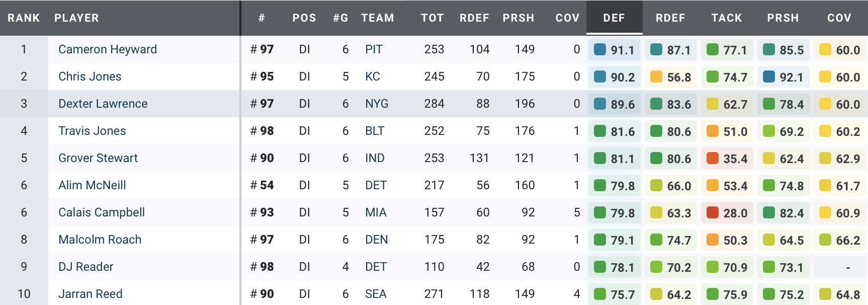
Task: Click the RANK column header
Action: 24,18
